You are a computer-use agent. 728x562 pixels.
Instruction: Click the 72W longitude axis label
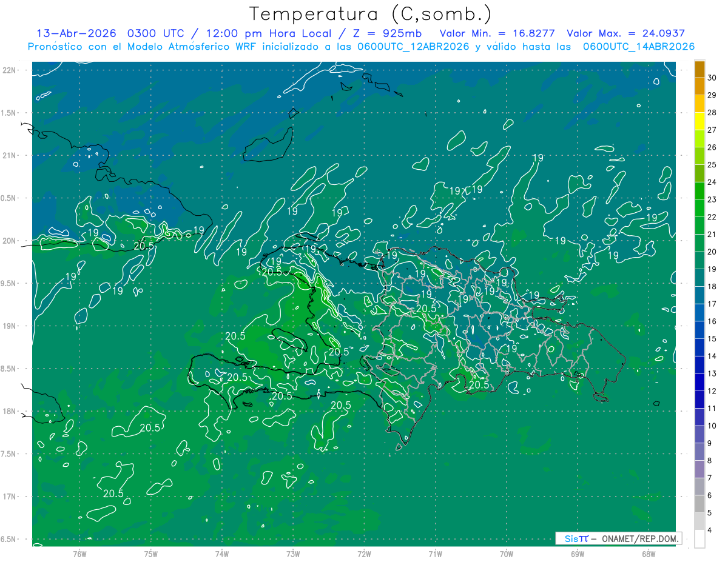[364, 554]
